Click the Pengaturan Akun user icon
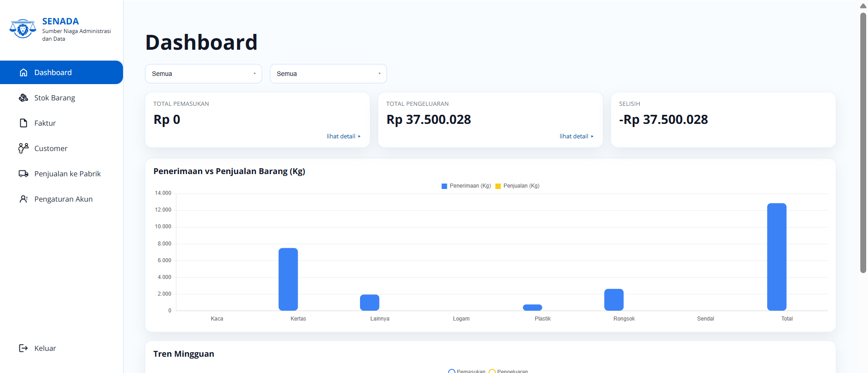The width and height of the screenshot is (868, 373). pos(24,199)
